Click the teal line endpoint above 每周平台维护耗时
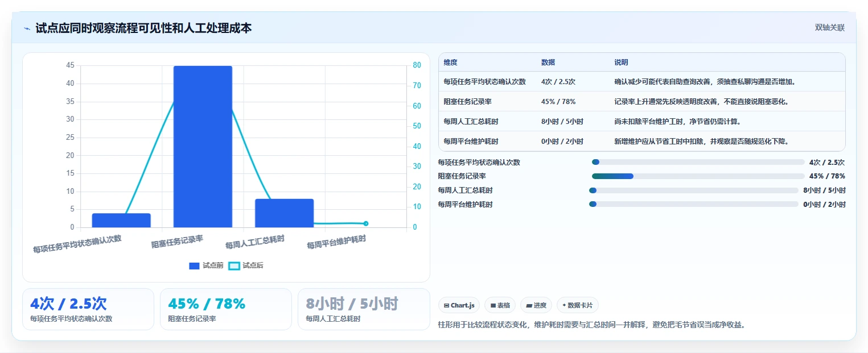Screen dimensions: 868x353 click(x=366, y=223)
